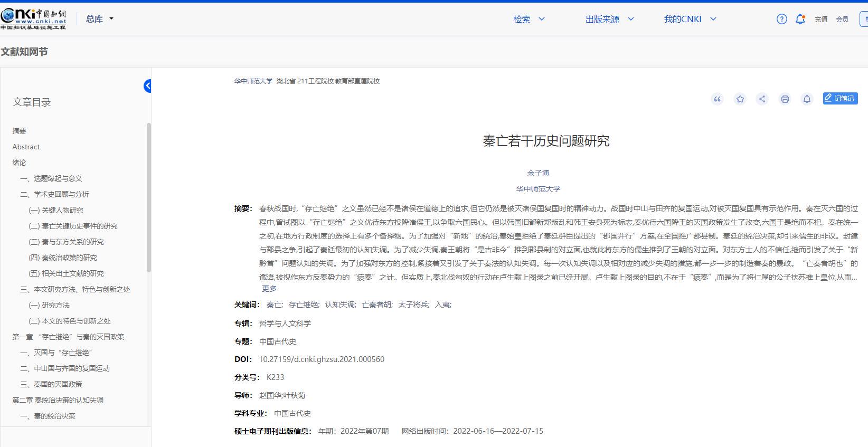Viewport: 868px width, 447px height.
Task: Collapse the sidebar with blue arrow
Action: coord(148,86)
